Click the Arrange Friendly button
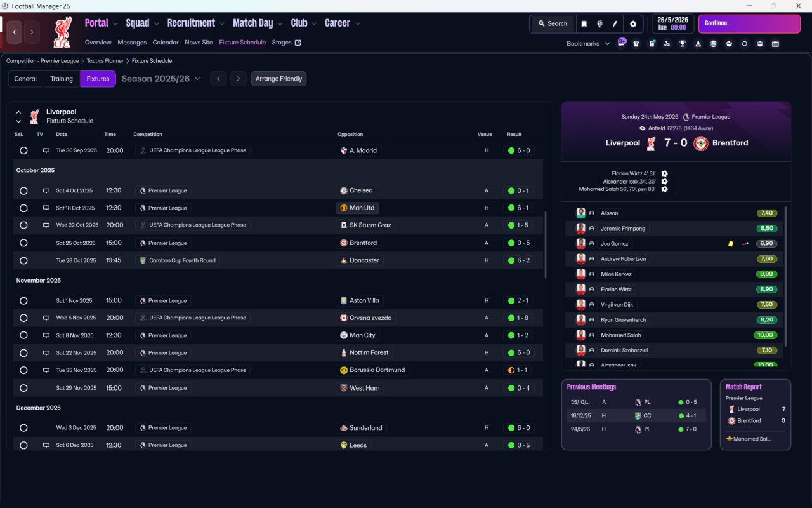 point(279,79)
